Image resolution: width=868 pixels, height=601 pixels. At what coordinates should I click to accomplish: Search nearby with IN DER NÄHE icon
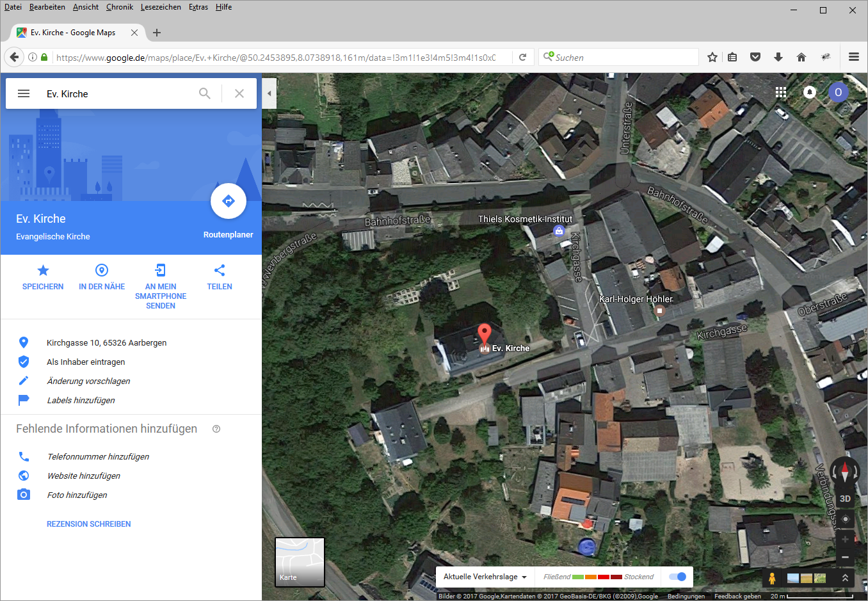102,270
